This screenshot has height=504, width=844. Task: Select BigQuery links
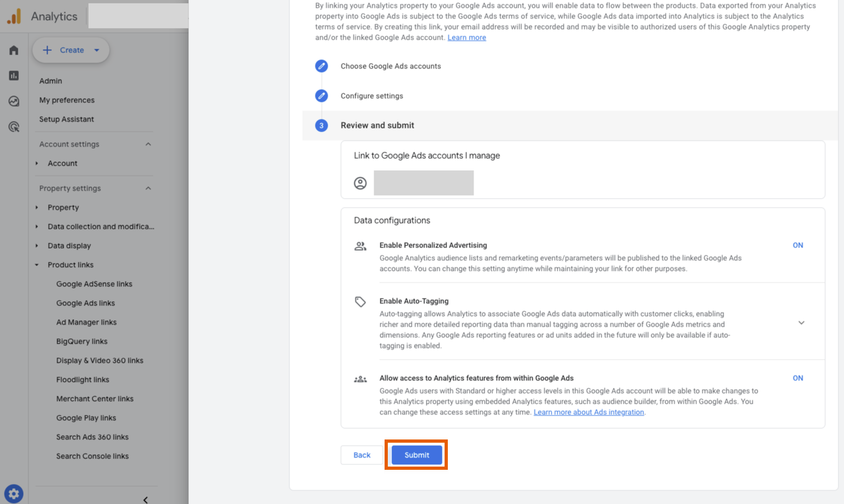[82, 341]
